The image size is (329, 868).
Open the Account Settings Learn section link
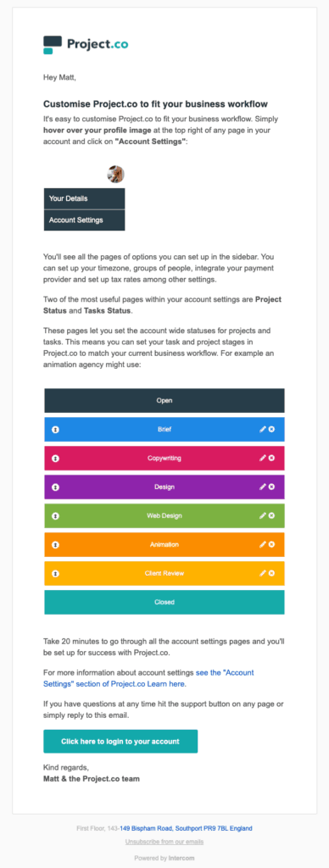tap(148, 679)
